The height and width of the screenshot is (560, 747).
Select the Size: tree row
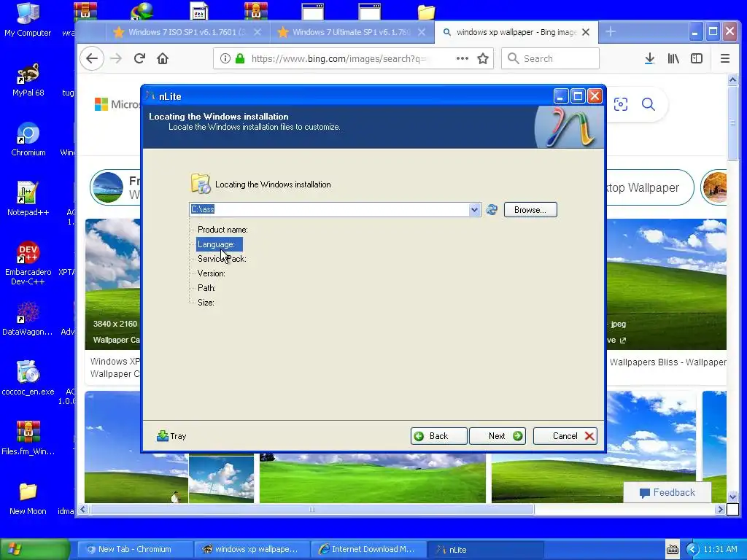click(206, 303)
